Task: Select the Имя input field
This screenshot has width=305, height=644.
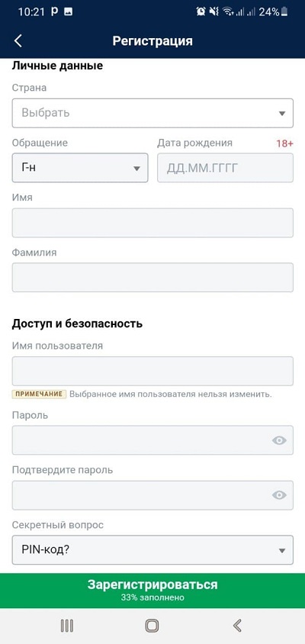Action: (x=152, y=223)
